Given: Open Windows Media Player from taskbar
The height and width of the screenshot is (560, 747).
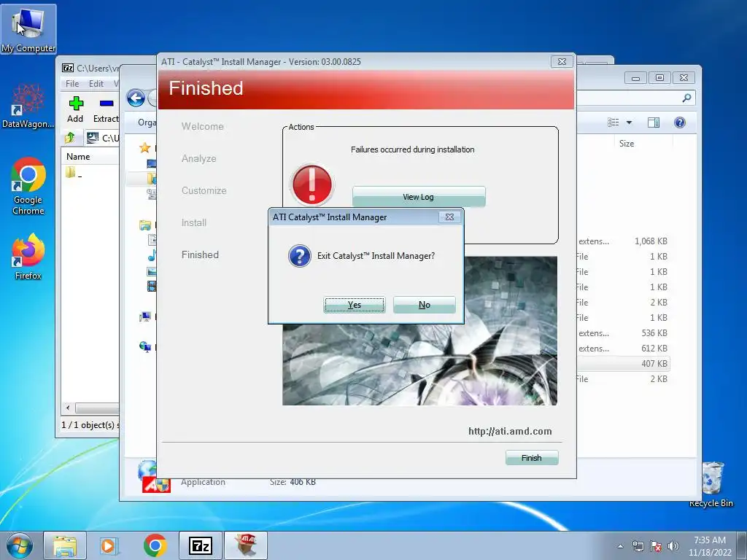Looking at the screenshot, I should pyautogui.click(x=109, y=545).
